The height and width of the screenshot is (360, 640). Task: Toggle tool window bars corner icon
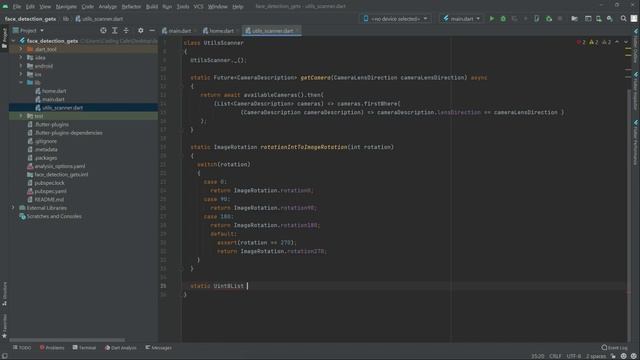4,356
